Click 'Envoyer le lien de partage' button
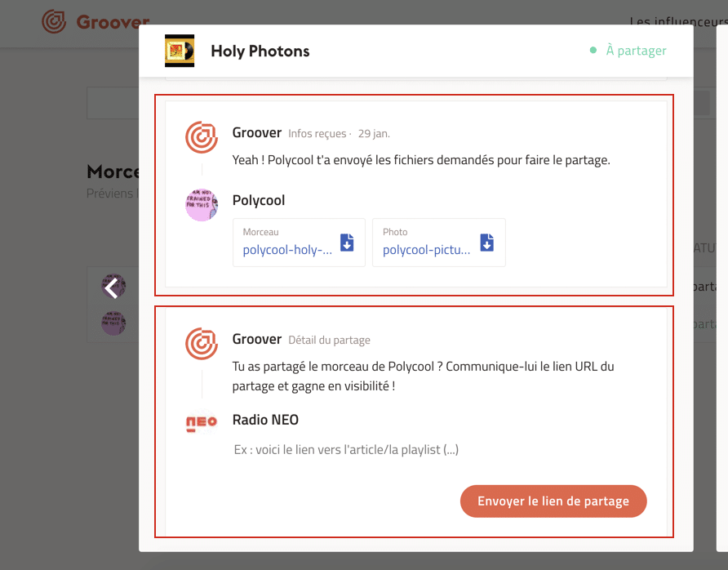This screenshot has width=728, height=570. click(x=553, y=501)
